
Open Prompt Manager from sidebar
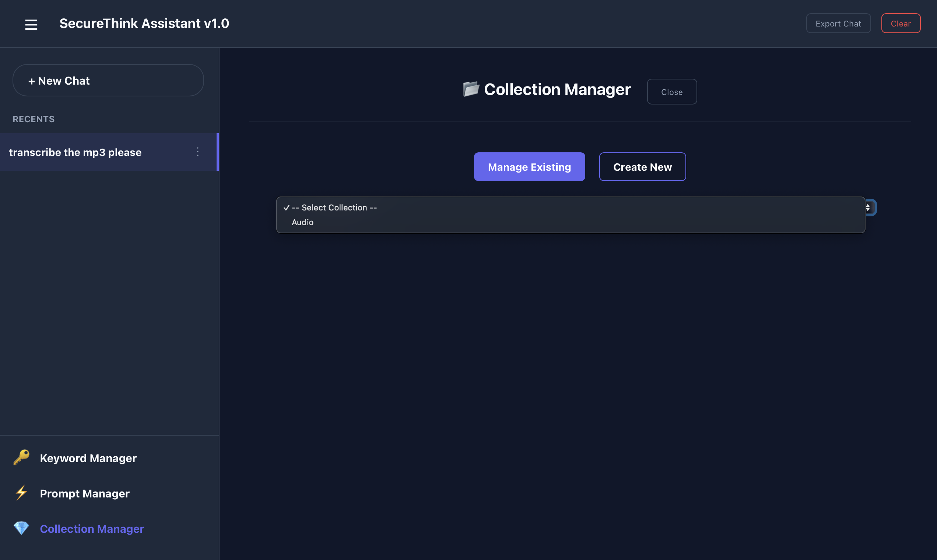(85, 493)
